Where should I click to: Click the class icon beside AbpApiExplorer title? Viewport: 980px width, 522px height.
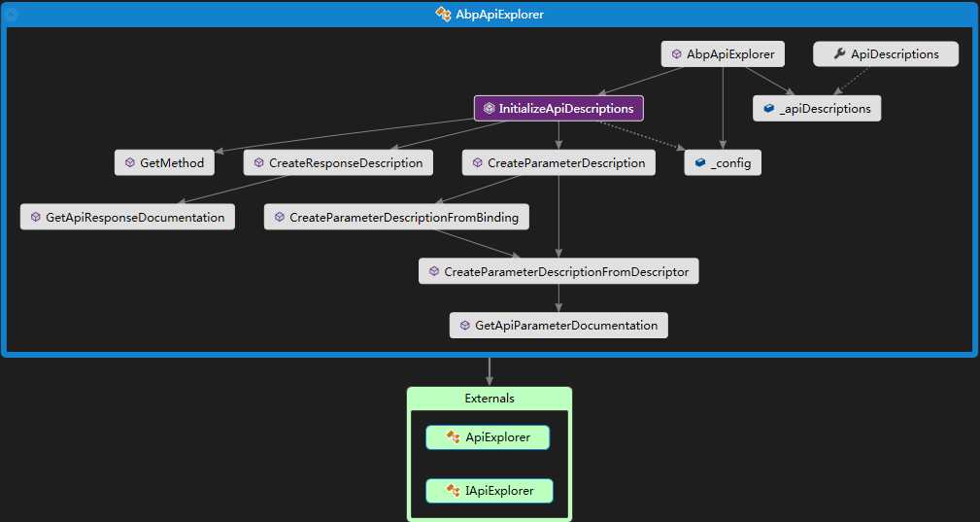click(x=443, y=14)
